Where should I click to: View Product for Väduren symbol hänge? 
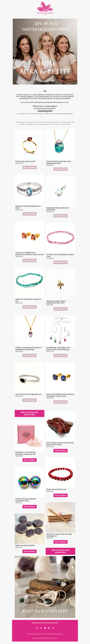click(61, 309)
